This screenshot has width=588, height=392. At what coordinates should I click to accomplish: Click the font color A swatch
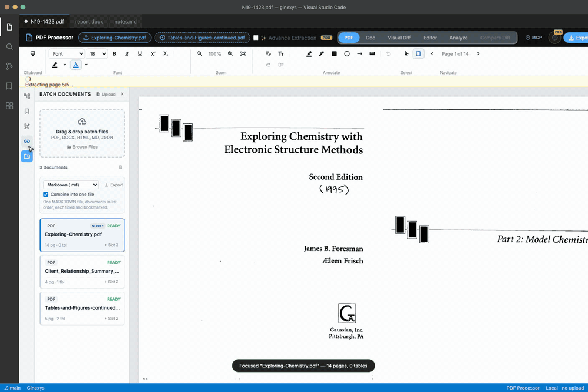coord(76,65)
